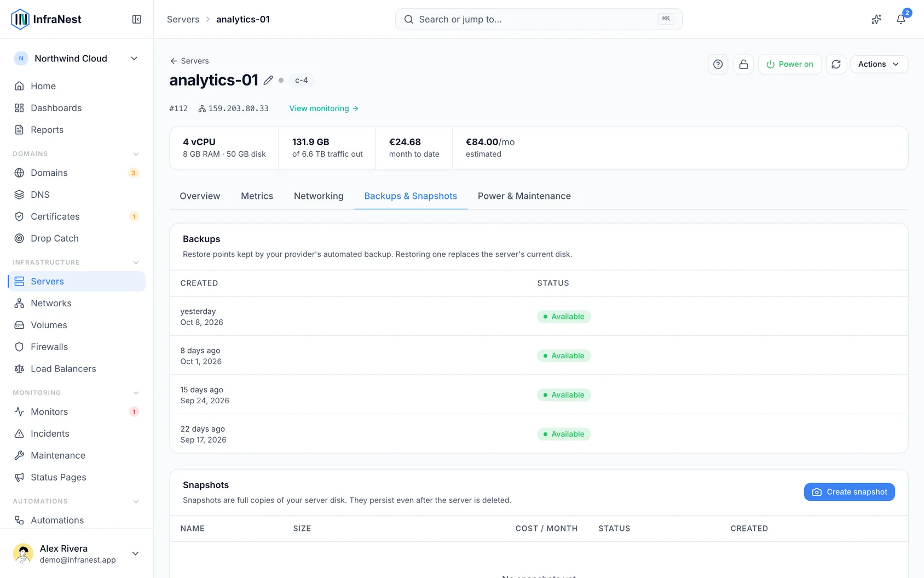Open the AI sparkle assistant icon
The height and width of the screenshot is (578, 924).
[876, 19]
